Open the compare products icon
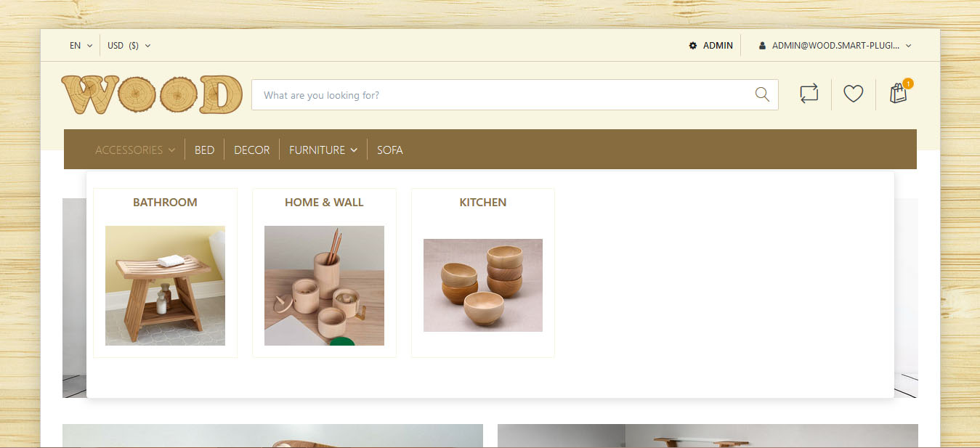Viewport: 980px width, 448px height. point(809,94)
